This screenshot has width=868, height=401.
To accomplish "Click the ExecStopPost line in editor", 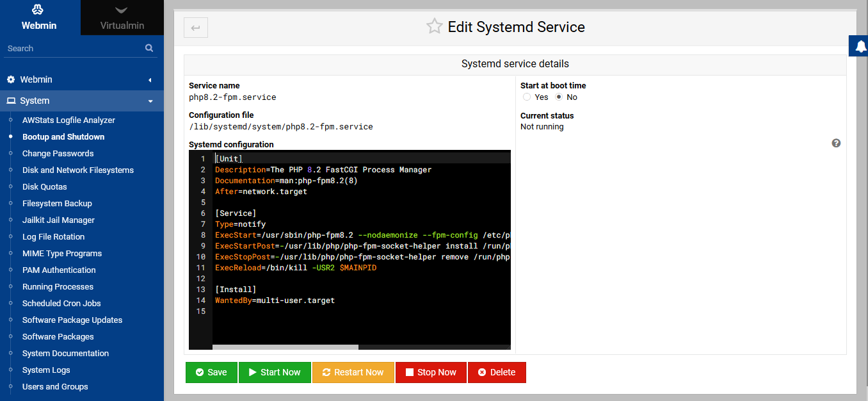I will click(x=362, y=257).
